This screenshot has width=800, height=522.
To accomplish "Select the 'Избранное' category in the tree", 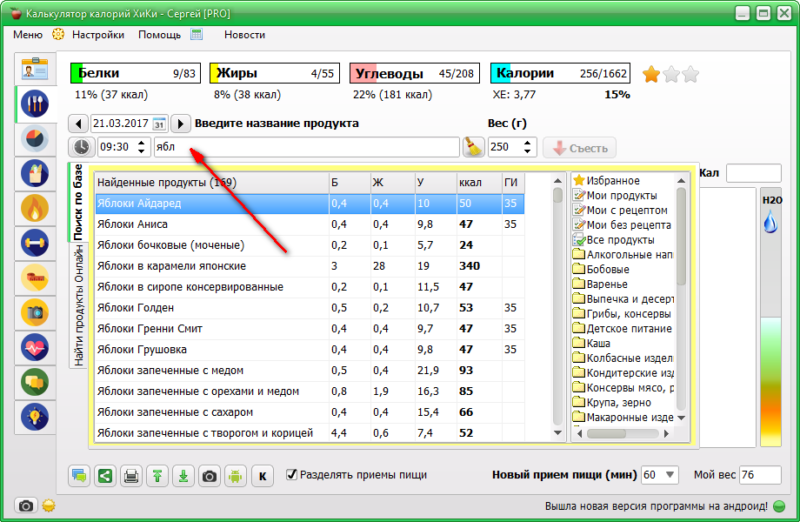I will 612,181.
